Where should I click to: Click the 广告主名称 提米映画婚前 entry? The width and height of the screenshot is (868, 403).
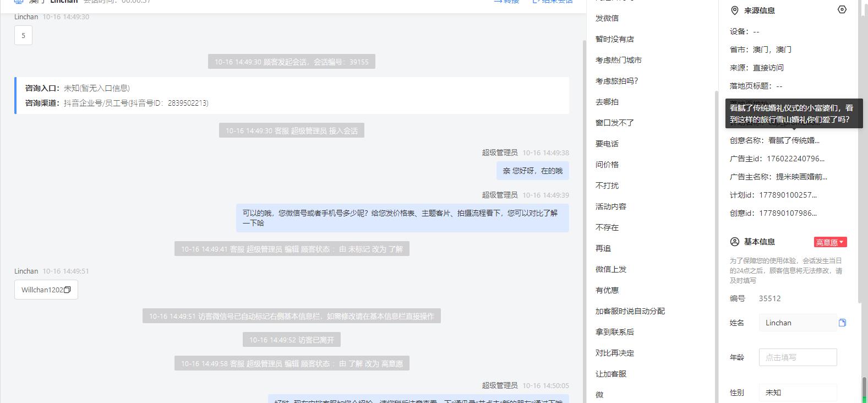778,177
